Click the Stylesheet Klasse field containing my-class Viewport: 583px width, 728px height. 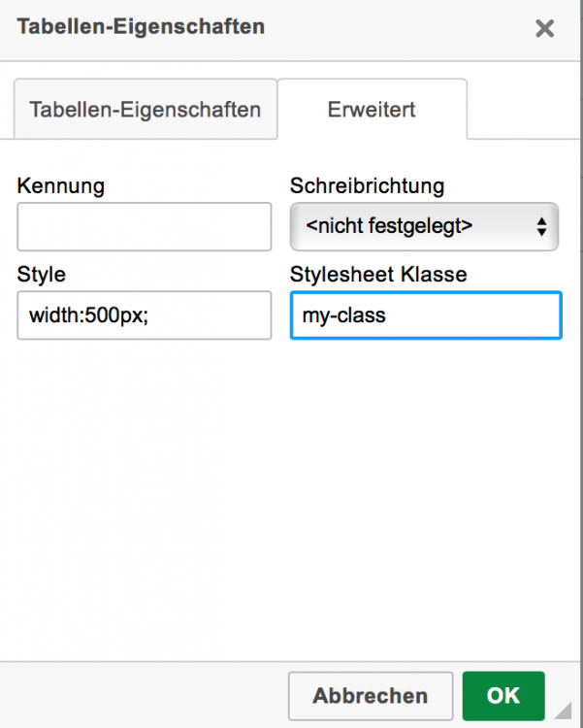pos(425,316)
